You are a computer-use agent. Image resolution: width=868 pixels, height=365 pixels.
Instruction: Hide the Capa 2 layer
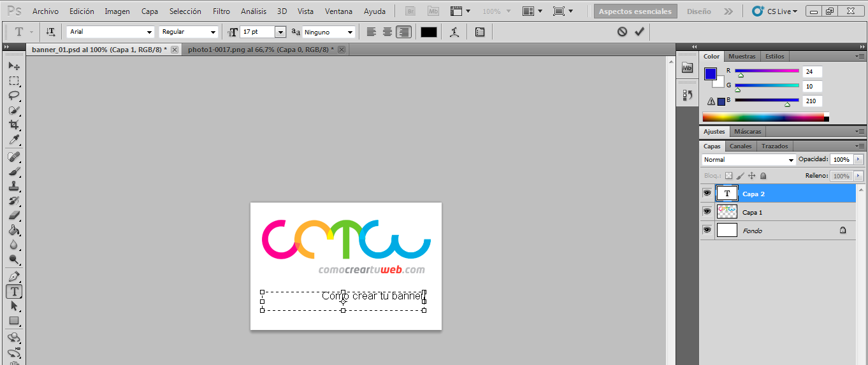click(x=707, y=193)
